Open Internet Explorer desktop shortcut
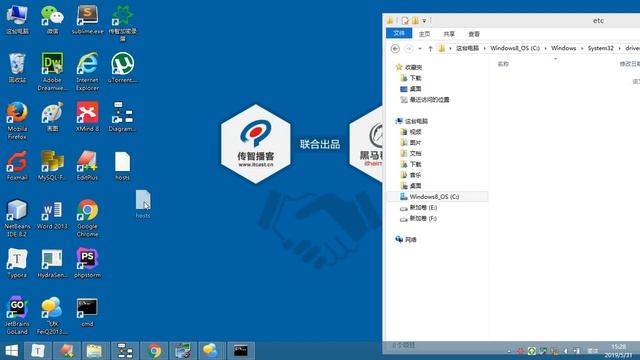640x360 pixels. point(87,71)
